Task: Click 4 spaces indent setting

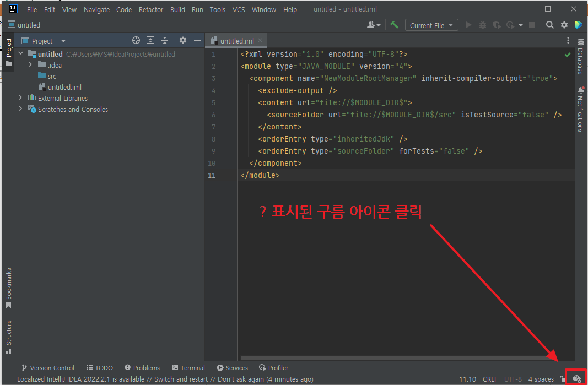Action: 541,379
